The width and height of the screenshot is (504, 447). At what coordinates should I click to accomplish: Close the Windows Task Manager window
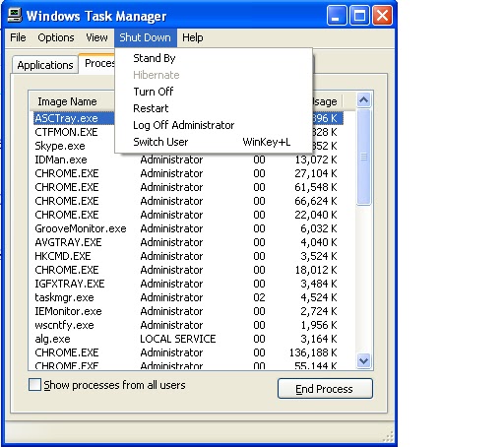pyautogui.click(x=382, y=15)
